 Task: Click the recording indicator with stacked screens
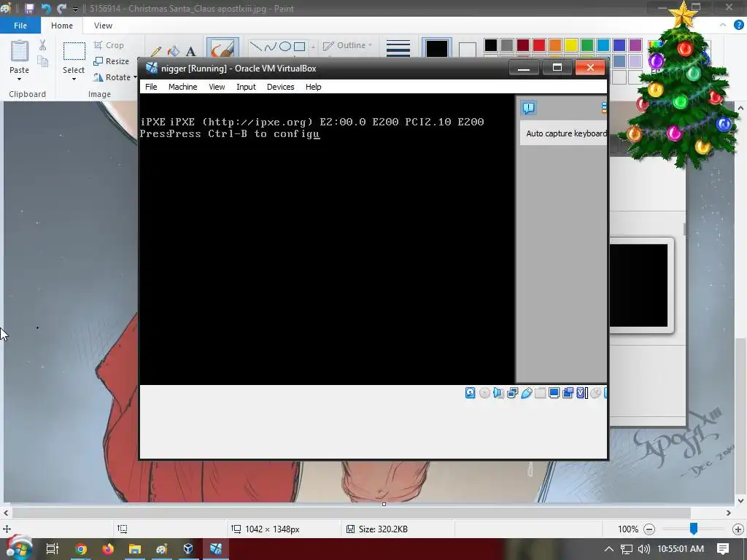tap(568, 393)
